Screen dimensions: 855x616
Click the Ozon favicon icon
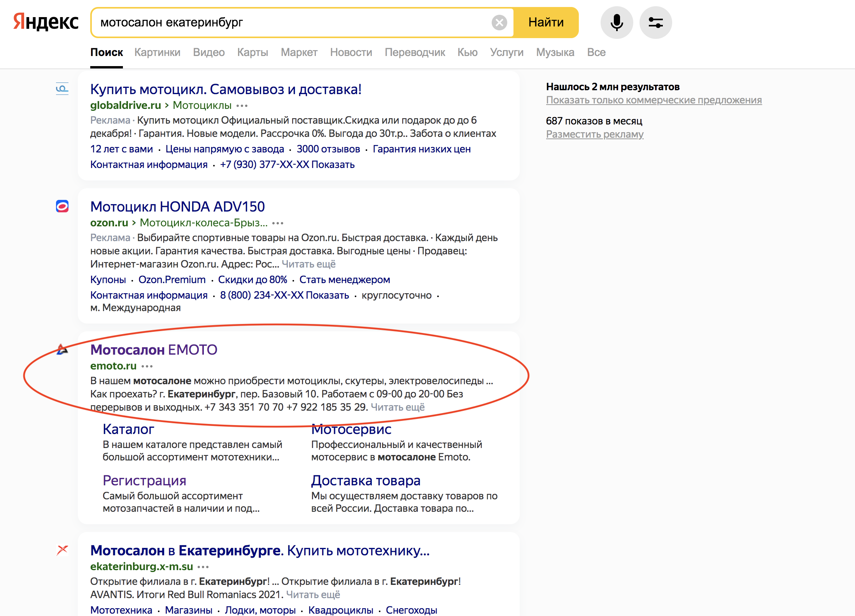pyautogui.click(x=62, y=206)
